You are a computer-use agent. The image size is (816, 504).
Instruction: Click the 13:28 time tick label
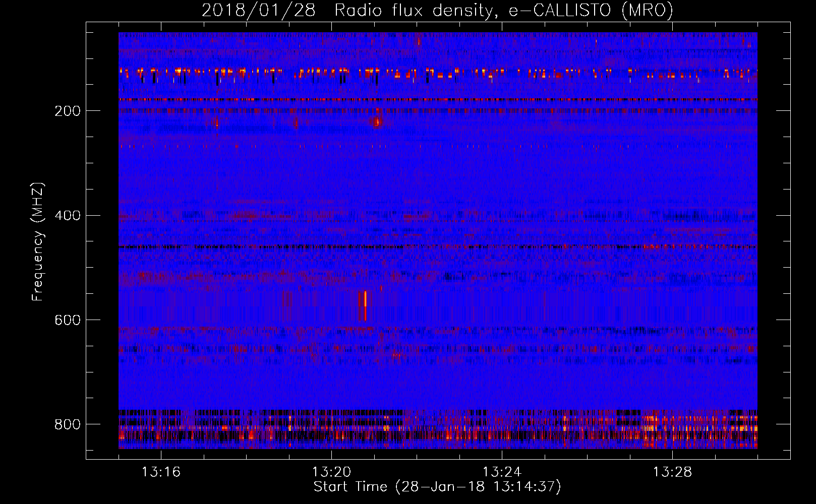pyautogui.click(x=672, y=472)
